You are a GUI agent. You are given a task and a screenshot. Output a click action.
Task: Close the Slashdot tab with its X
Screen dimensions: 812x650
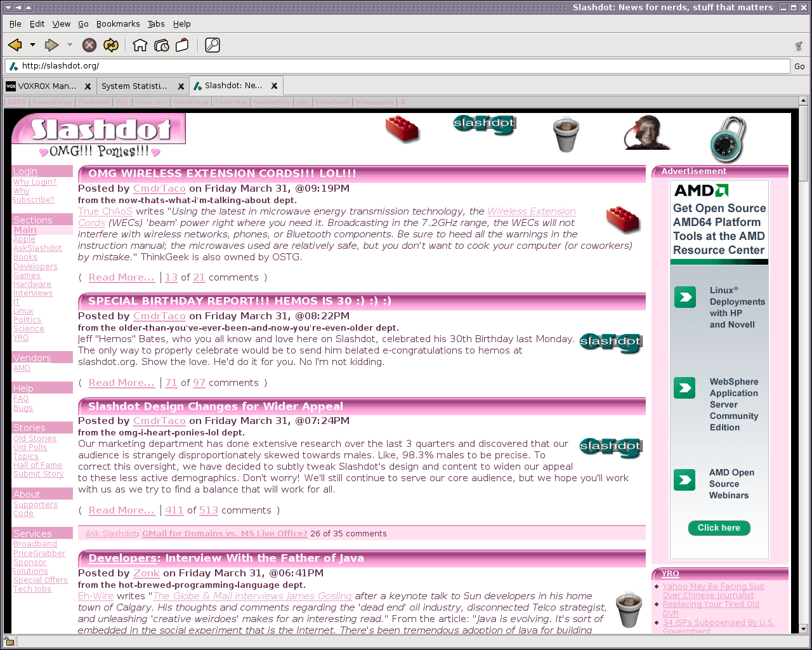274,86
